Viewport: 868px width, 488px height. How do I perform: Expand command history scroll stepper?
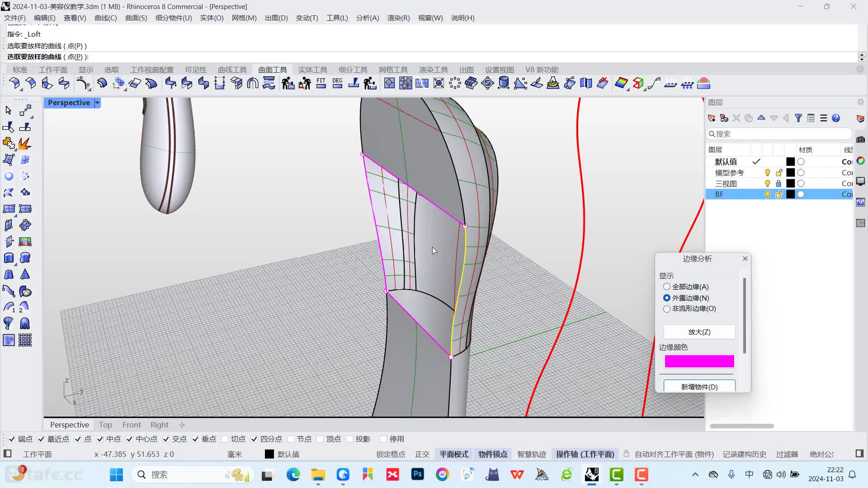[x=862, y=57]
